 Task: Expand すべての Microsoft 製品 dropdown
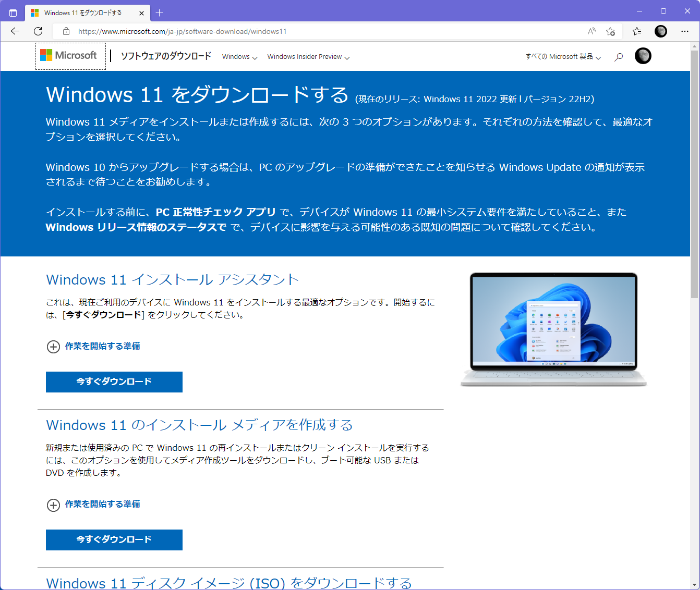563,57
